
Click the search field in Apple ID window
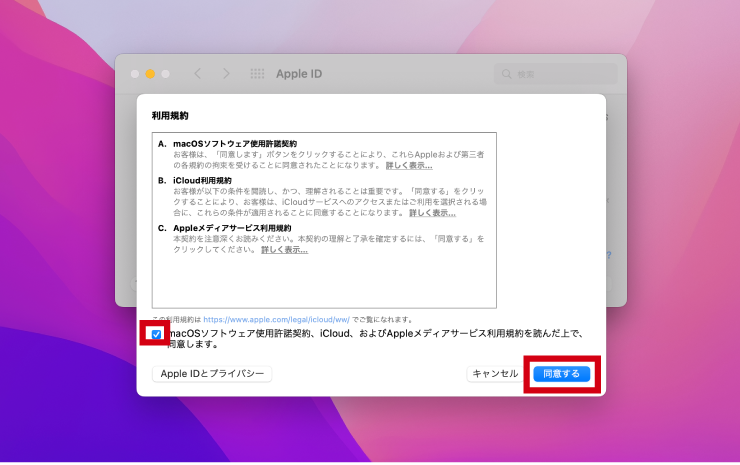coord(556,74)
